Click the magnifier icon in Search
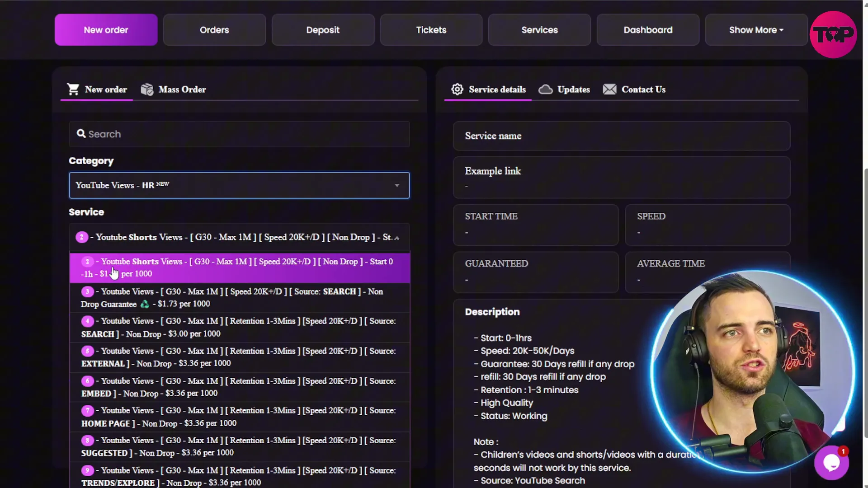 point(81,134)
